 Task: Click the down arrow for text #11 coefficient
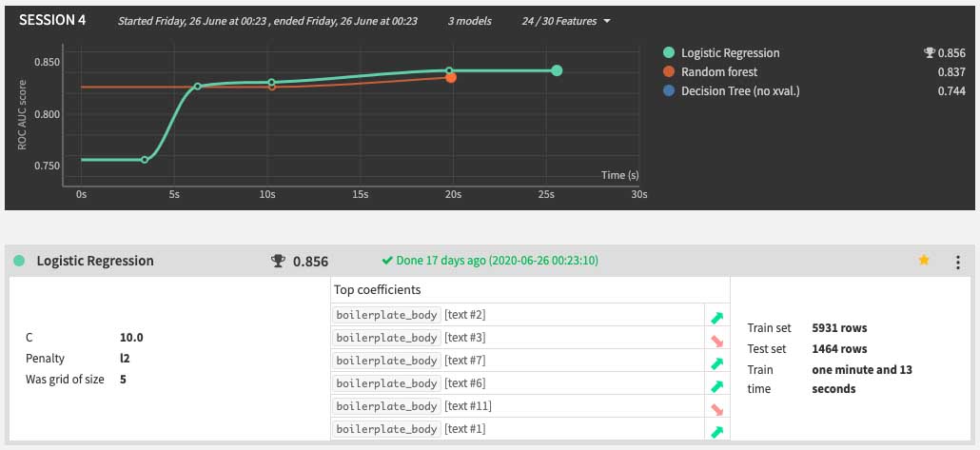[716, 407]
